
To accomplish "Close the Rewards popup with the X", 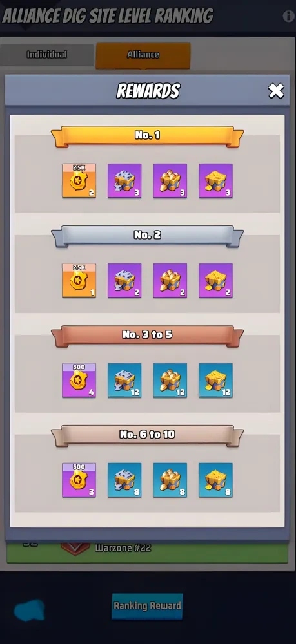I will point(276,91).
